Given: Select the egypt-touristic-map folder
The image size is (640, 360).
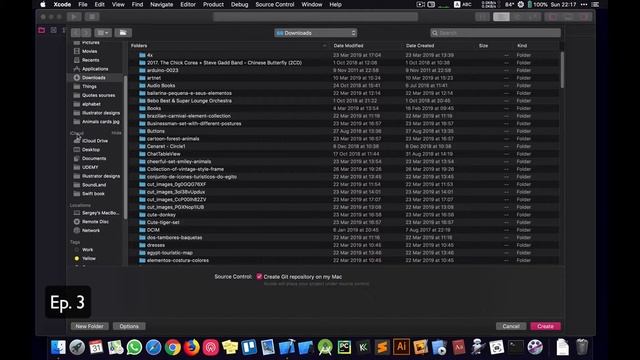Looking at the screenshot, I should click(x=169, y=253).
